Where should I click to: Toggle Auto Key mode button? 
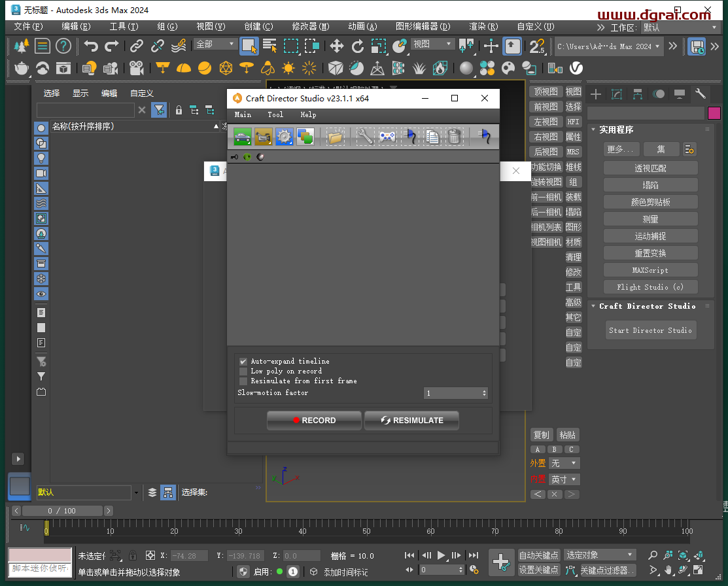pos(538,555)
